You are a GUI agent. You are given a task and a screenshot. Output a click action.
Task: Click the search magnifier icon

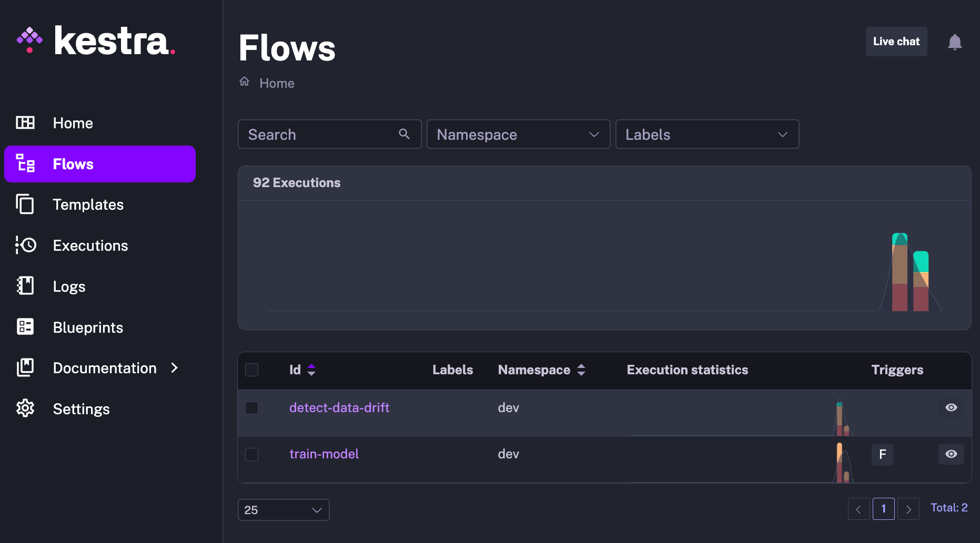pos(404,134)
